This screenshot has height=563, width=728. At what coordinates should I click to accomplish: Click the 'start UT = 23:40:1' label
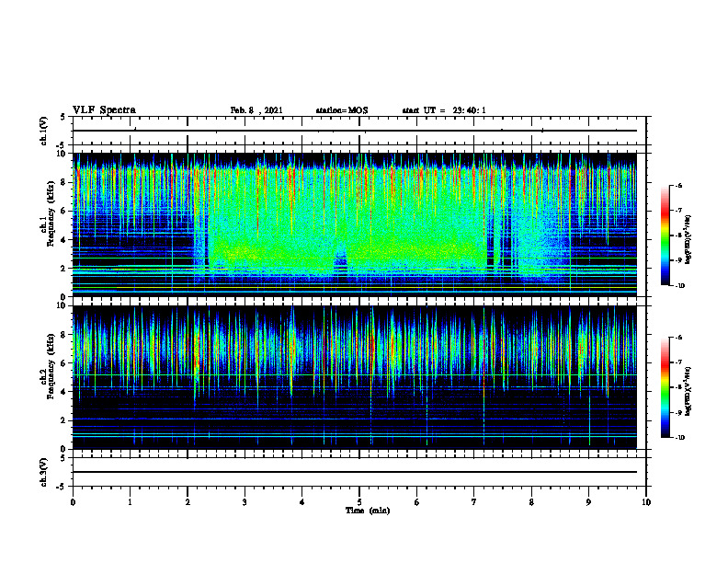click(444, 110)
